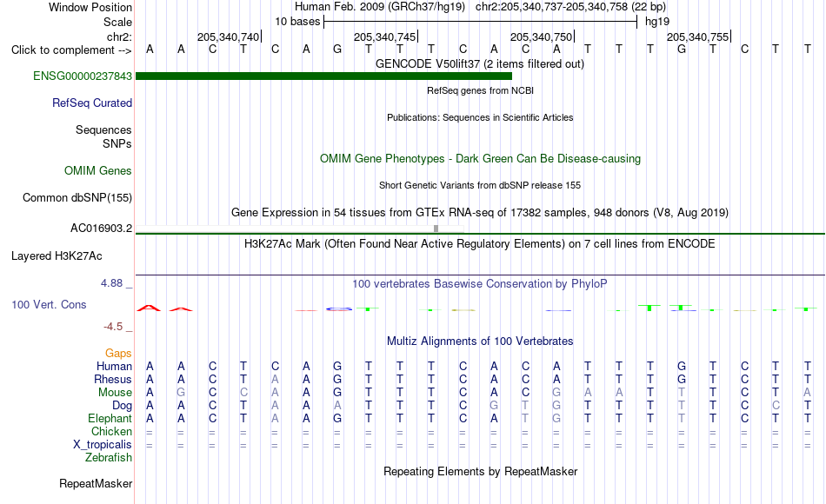Image resolution: width=826 pixels, height=504 pixels.
Task: Click the blue oval mark in PhyloP track
Action: (x=339, y=308)
